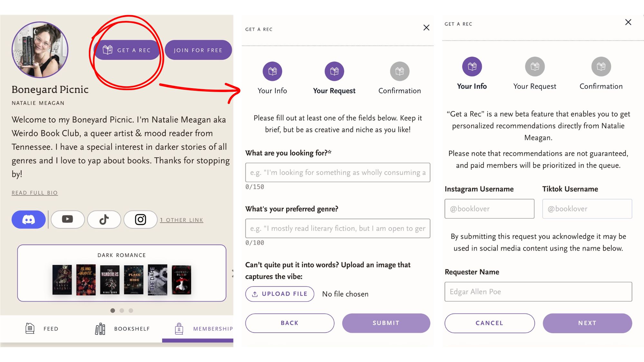
Task: Open the TikTok profile icon
Action: (x=104, y=220)
